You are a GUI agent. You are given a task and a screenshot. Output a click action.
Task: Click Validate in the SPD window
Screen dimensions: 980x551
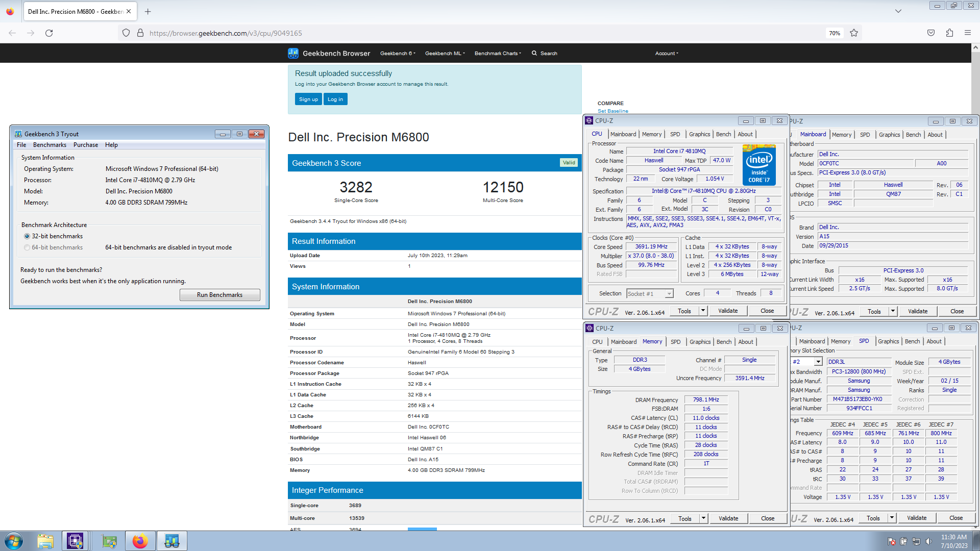(x=917, y=518)
